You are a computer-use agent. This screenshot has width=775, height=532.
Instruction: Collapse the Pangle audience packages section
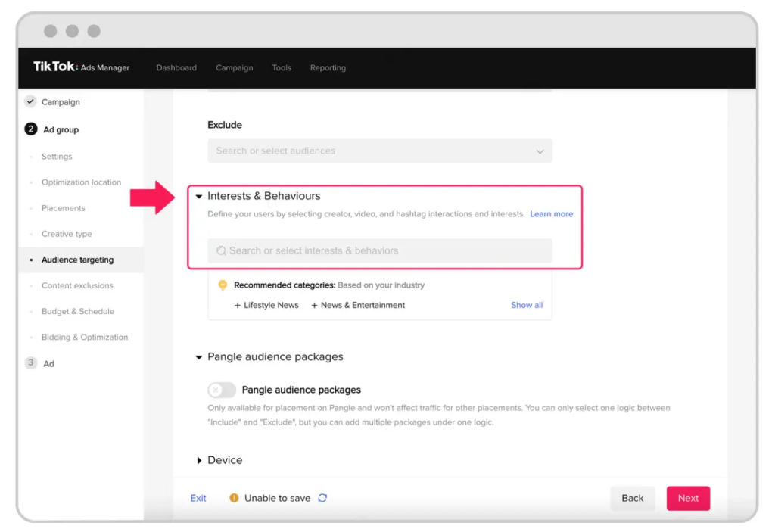coord(199,357)
